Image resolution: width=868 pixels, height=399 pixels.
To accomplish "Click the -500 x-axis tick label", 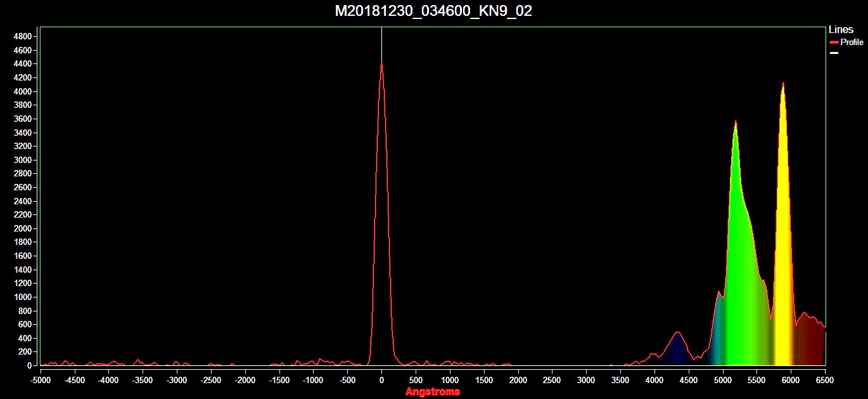I will click(347, 380).
